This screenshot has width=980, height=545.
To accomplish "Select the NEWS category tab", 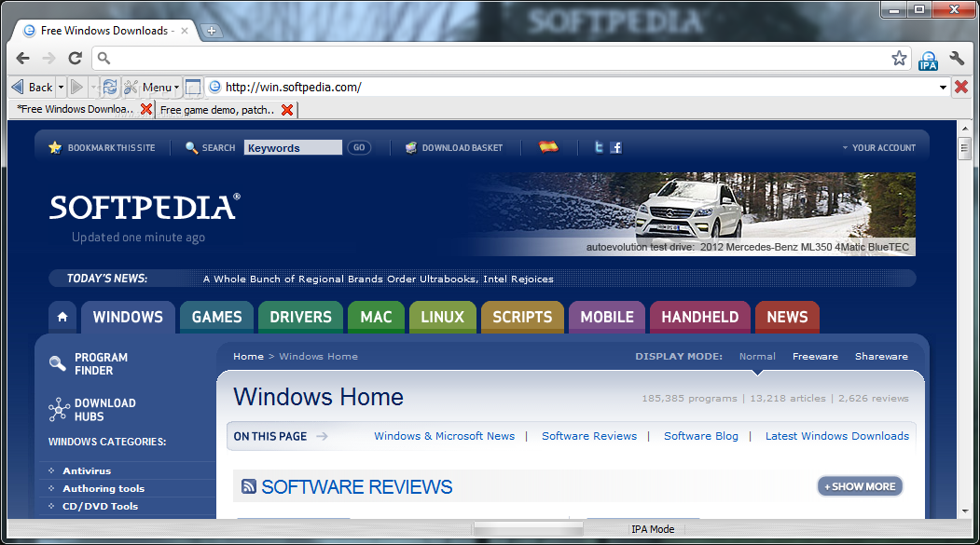I will [788, 317].
